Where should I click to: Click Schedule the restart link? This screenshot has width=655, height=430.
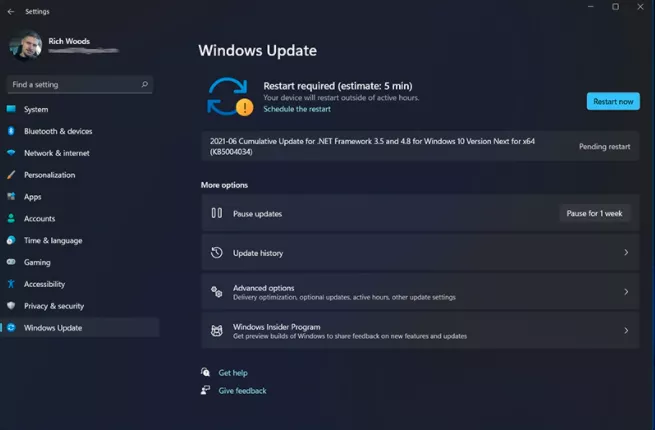click(297, 109)
